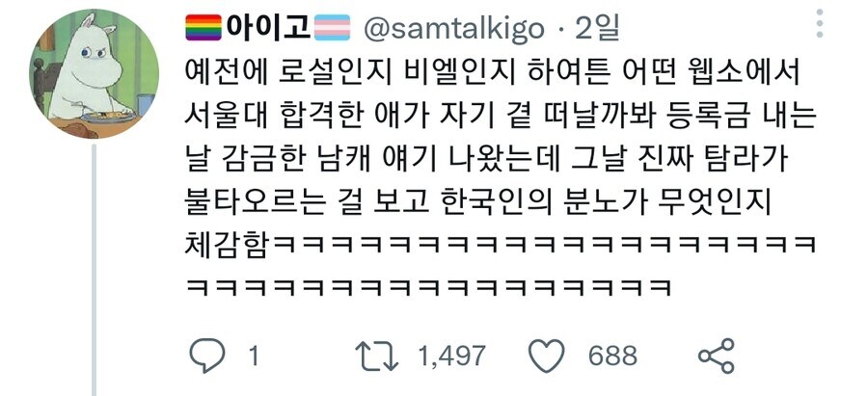Open the profile via display name 아이고
Viewport: 868px width, 396px height.
tap(268, 28)
